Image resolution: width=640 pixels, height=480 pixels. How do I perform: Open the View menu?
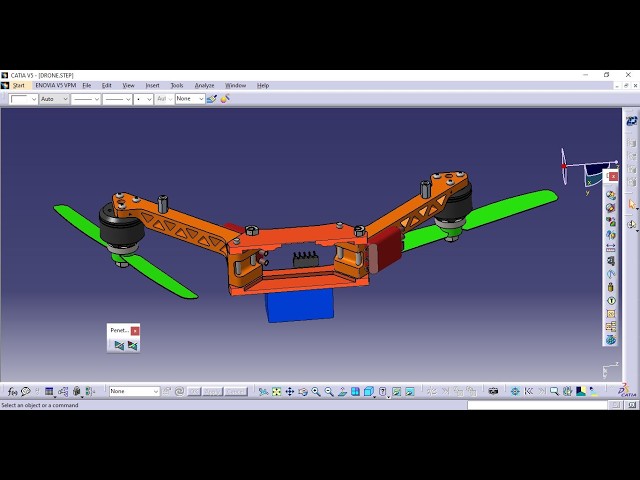coord(129,85)
